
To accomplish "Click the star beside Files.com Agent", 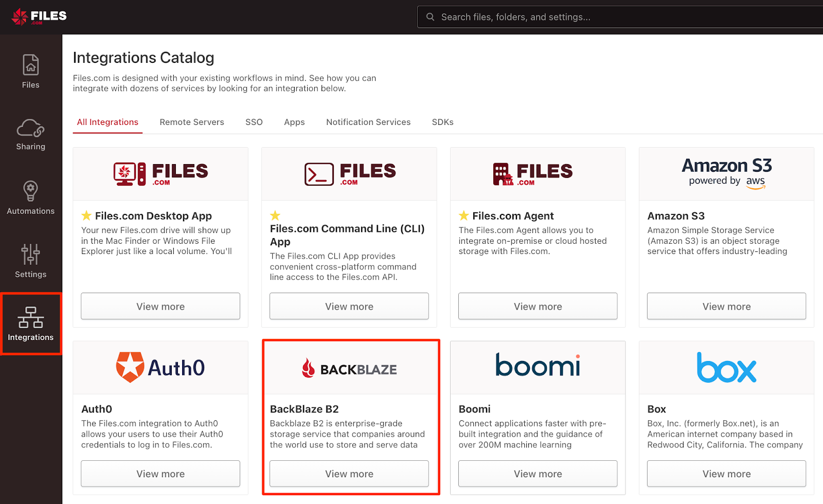I will point(464,215).
